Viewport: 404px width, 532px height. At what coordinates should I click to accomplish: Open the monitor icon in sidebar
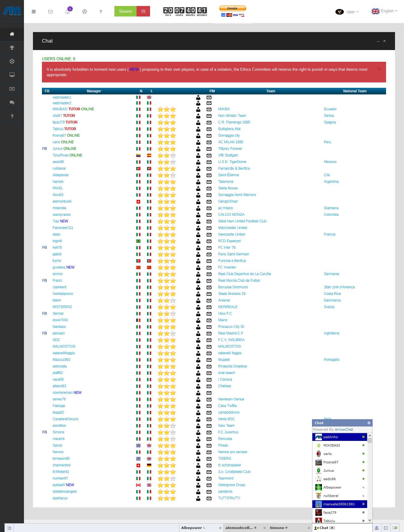click(12, 75)
